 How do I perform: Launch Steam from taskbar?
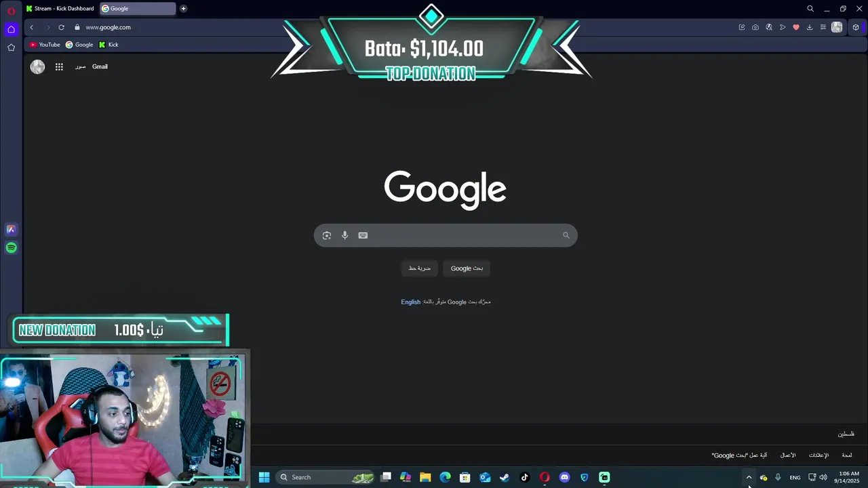505,477
